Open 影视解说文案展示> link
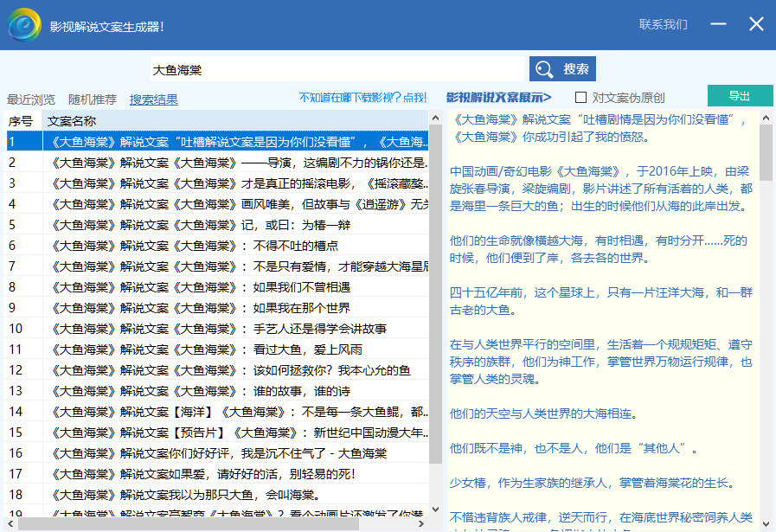This screenshot has width=776, height=532. pos(498,98)
